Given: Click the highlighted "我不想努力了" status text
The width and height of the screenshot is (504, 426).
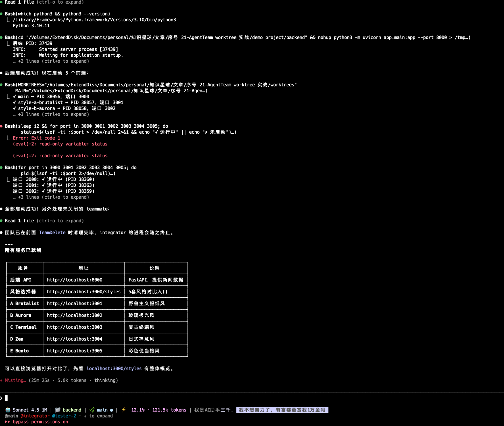Looking at the screenshot, I should 282,410.
